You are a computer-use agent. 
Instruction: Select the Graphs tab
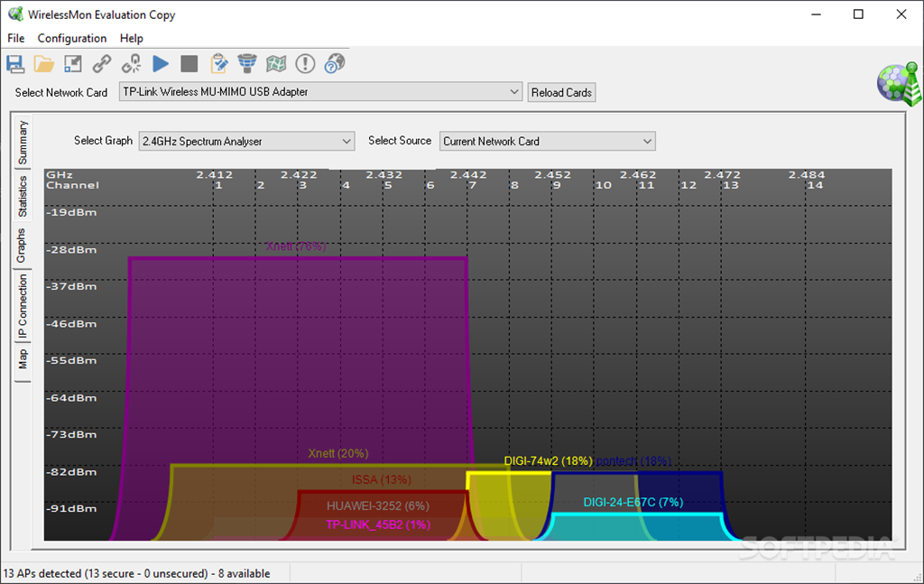[22, 246]
